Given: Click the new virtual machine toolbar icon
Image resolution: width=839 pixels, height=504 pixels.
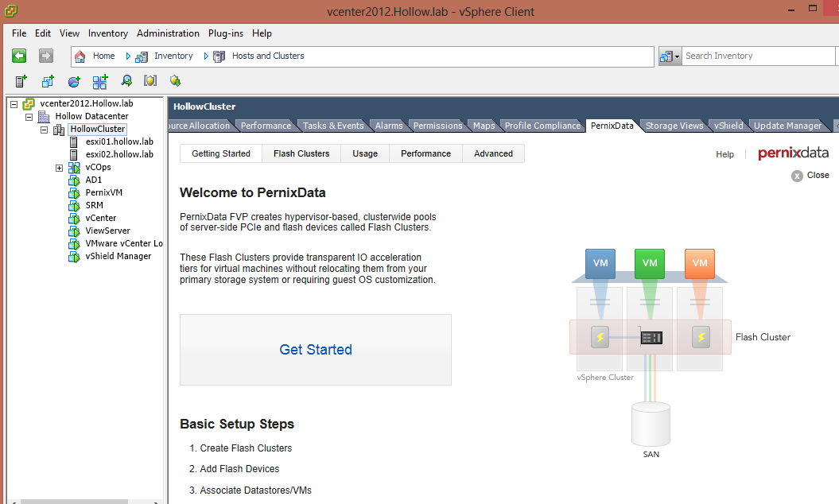Looking at the screenshot, I should 48,81.
